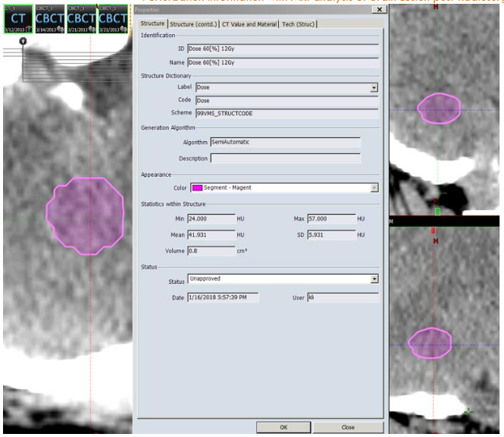504x437 pixels.
Task: Click the Name field in Identification
Action: pyautogui.click(x=283, y=62)
